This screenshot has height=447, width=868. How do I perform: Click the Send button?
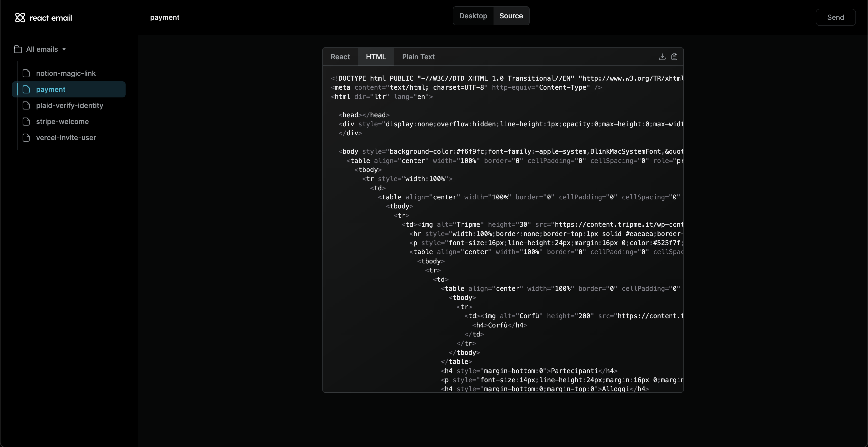(835, 18)
